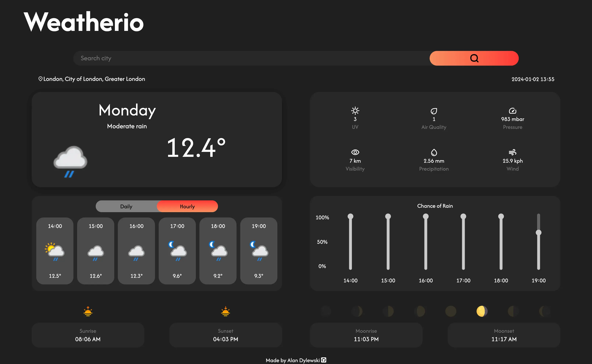592x364 pixels.
Task: Switch to the Hourly forecast view
Action: coord(187,206)
